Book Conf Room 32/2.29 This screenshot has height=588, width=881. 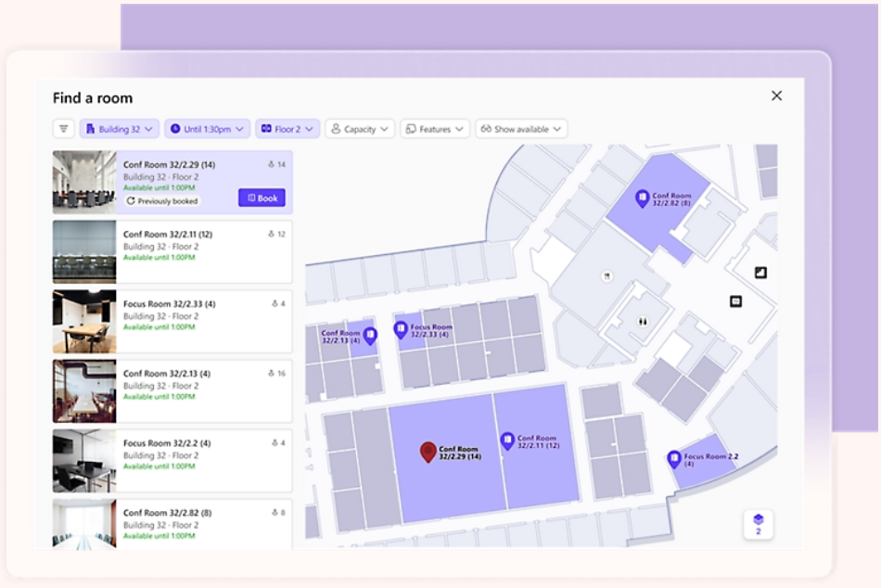tap(262, 198)
